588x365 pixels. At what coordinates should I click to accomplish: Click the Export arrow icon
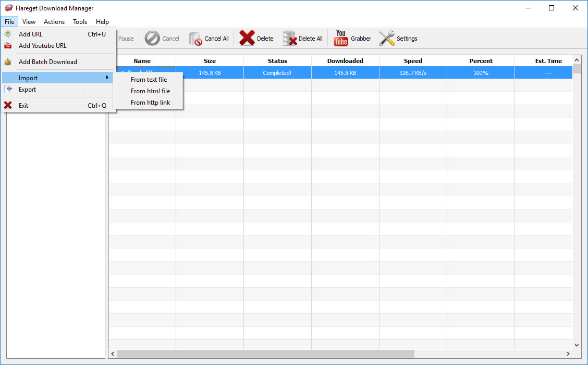click(x=8, y=89)
